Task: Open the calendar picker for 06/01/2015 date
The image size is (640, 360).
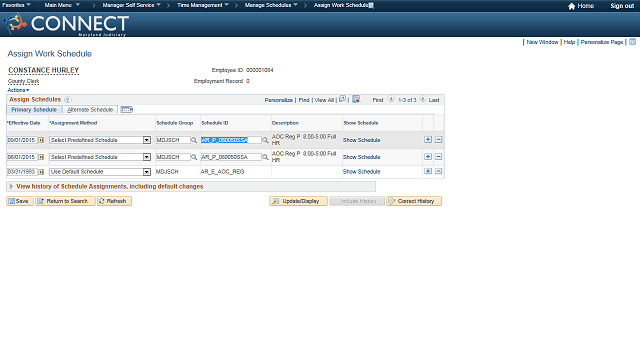Action: pyautogui.click(x=41, y=157)
